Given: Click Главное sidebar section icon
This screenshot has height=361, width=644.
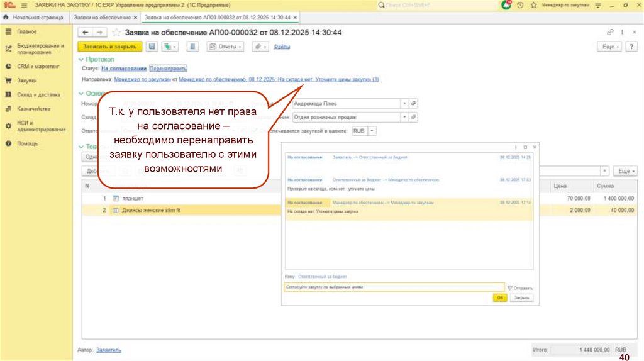Looking at the screenshot, I should point(8,31).
